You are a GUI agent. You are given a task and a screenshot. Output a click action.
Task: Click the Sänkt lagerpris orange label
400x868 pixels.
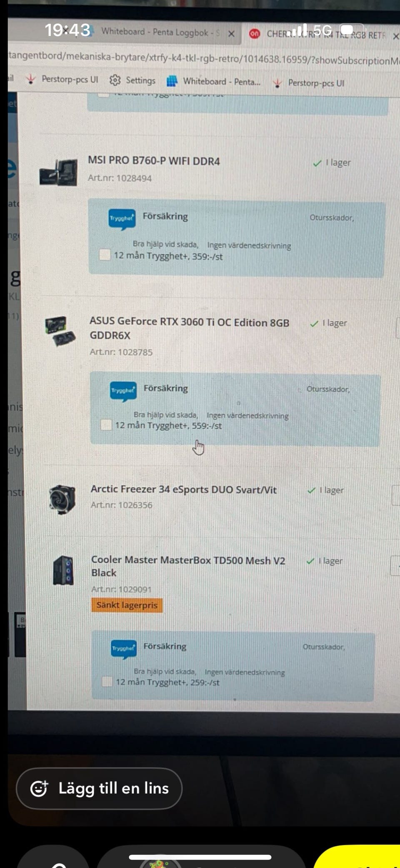[x=127, y=605]
